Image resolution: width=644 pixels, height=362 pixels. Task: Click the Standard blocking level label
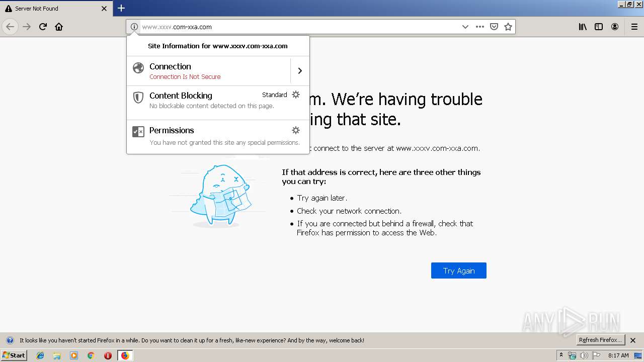pos(275,95)
